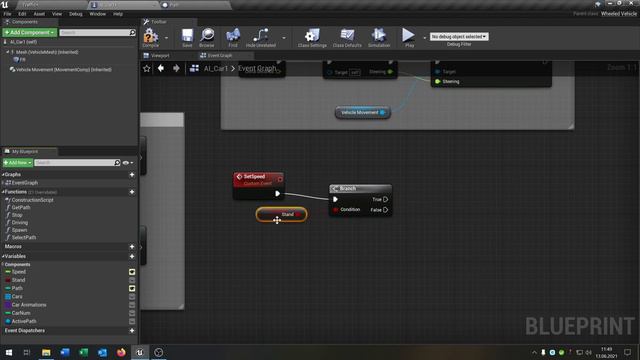The image size is (640, 360).
Task: Navigate back in graph history
Action: point(161,68)
